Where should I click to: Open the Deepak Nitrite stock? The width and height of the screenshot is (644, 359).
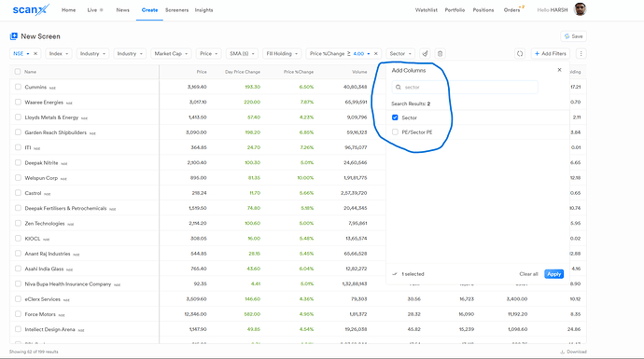click(x=41, y=163)
